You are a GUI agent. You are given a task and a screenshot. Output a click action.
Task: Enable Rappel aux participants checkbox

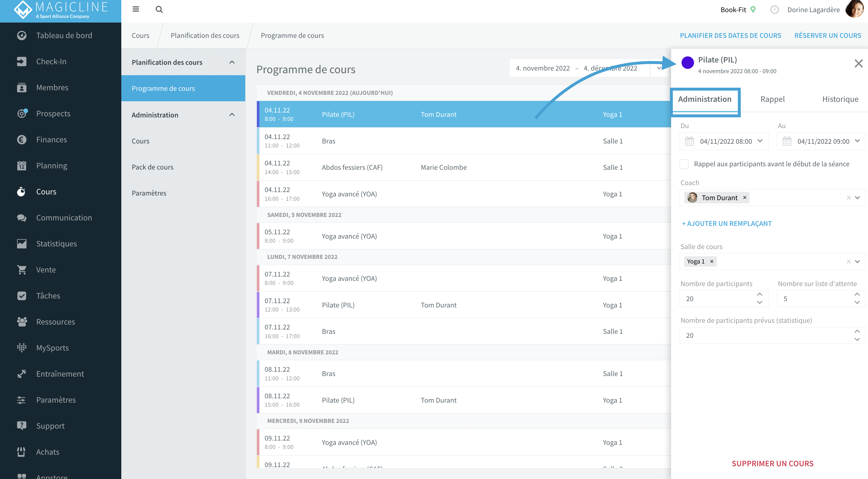coord(684,164)
